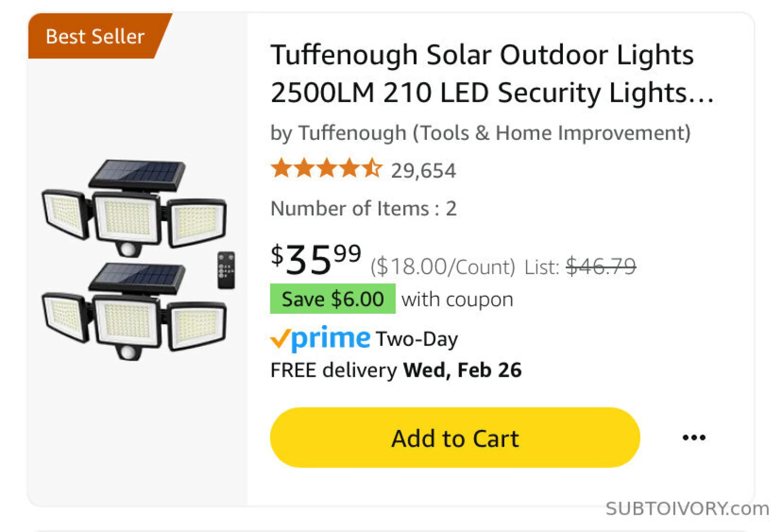Click the FREE delivery Wed, Feb 26 text
The image size is (782, 532).
tap(396, 370)
